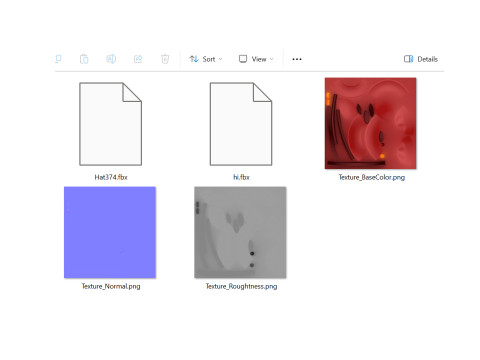Viewport: 480px width, 360px height.
Task: Open the View dropdown
Action: (256, 59)
